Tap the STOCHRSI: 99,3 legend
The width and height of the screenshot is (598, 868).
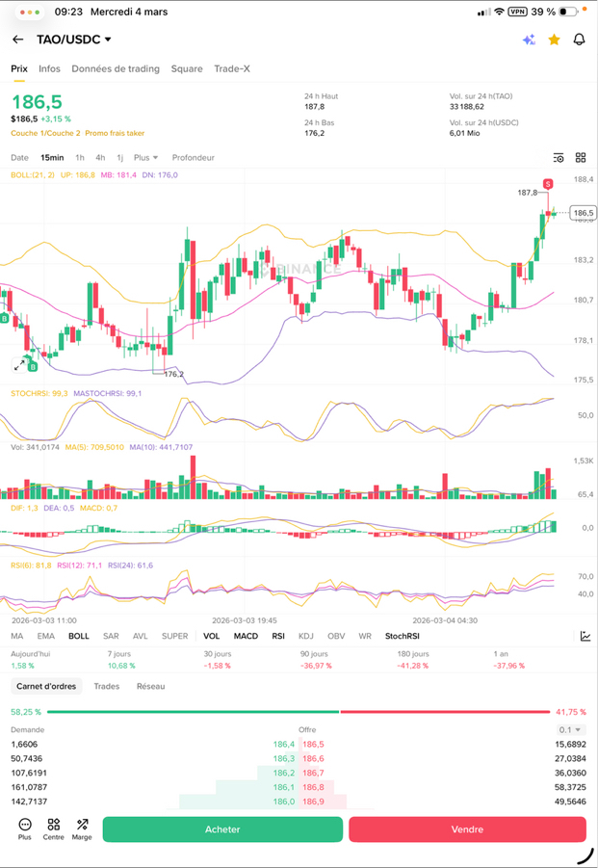tap(39, 394)
